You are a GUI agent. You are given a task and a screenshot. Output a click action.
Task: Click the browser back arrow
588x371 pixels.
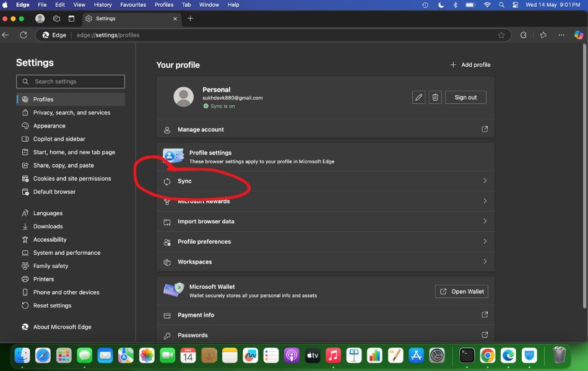[6, 35]
